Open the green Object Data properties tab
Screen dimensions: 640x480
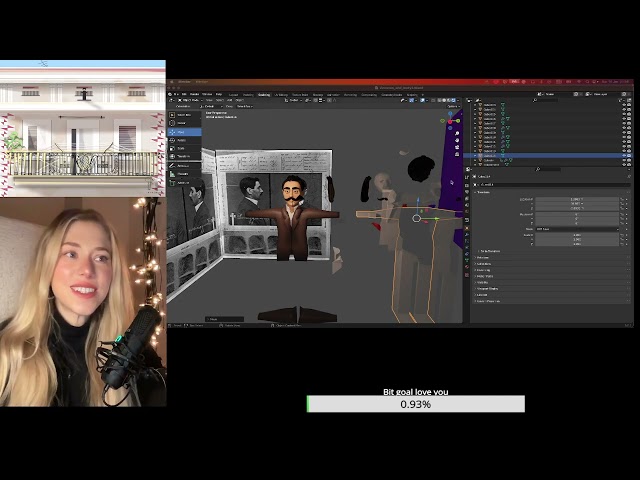[467, 260]
